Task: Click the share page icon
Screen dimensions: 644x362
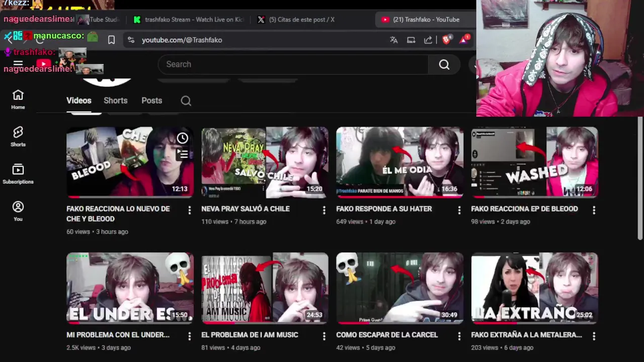Action: coord(428,40)
